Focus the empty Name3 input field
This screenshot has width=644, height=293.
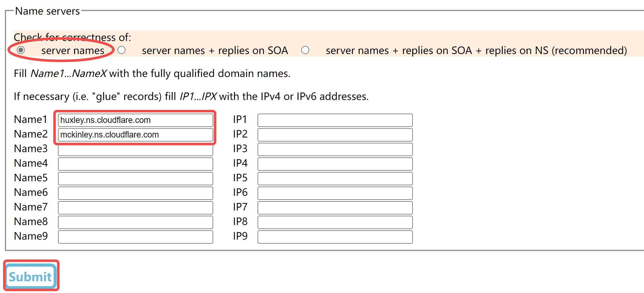pos(135,149)
